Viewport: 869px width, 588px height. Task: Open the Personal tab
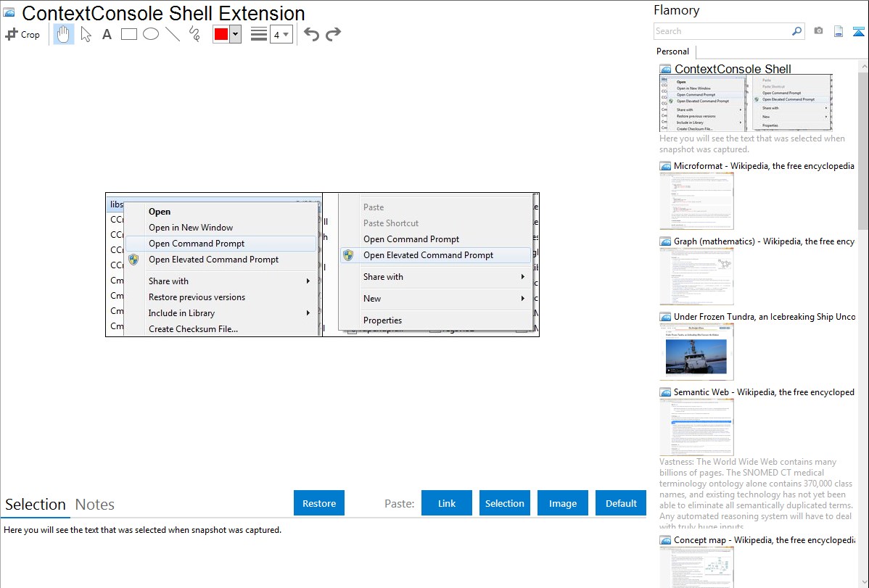point(672,51)
